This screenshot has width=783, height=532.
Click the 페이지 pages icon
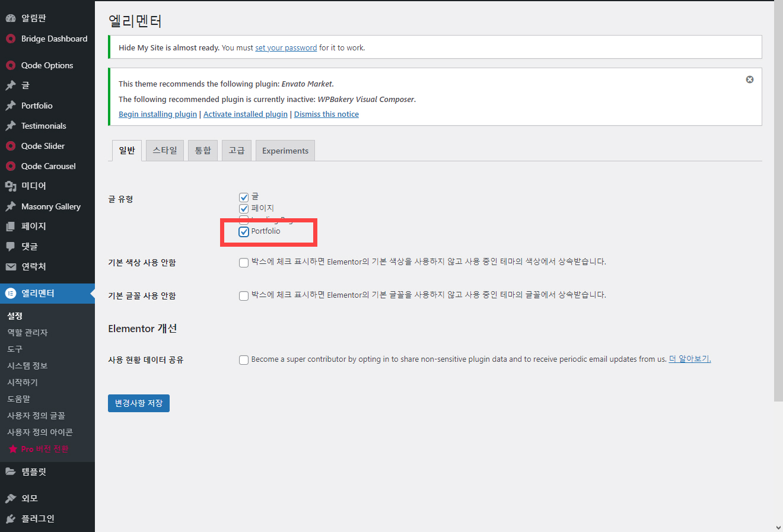click(x=11, y=227)
